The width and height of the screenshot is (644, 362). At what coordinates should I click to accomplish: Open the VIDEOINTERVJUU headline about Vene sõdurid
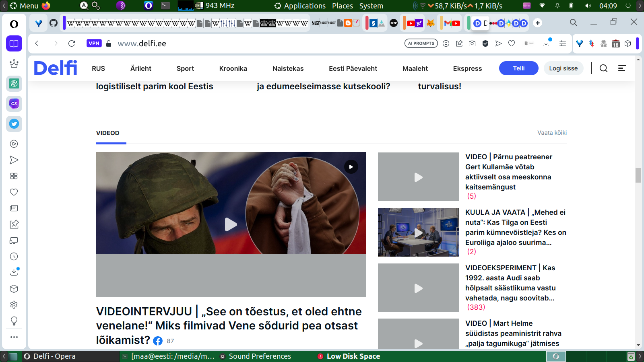229,326
